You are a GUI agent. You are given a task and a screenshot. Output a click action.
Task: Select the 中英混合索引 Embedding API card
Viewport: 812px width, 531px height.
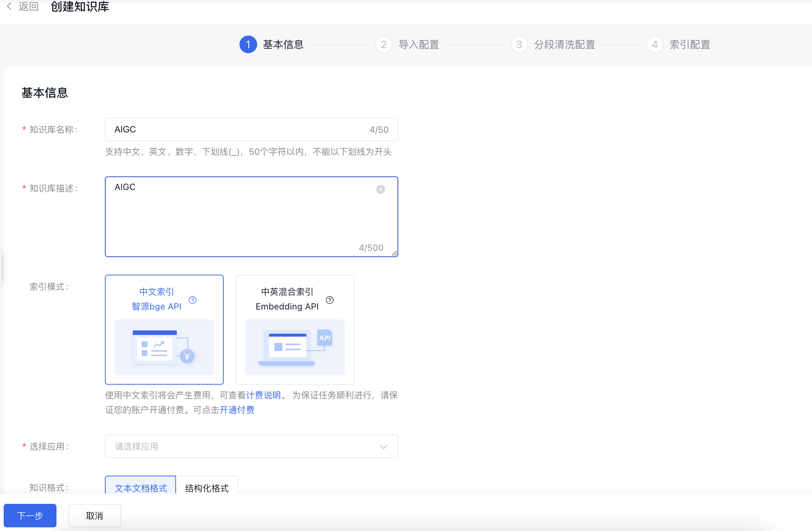(294, 329)
